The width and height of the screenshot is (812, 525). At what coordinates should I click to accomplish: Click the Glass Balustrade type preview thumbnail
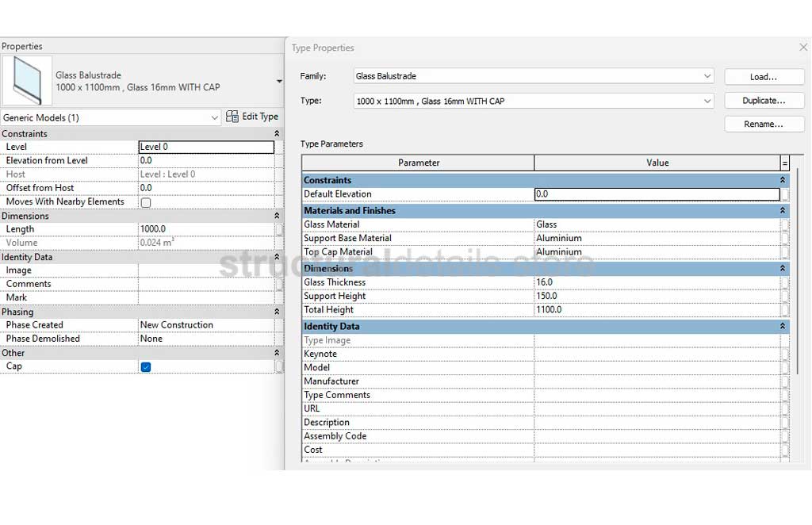(x=27, y=81)
